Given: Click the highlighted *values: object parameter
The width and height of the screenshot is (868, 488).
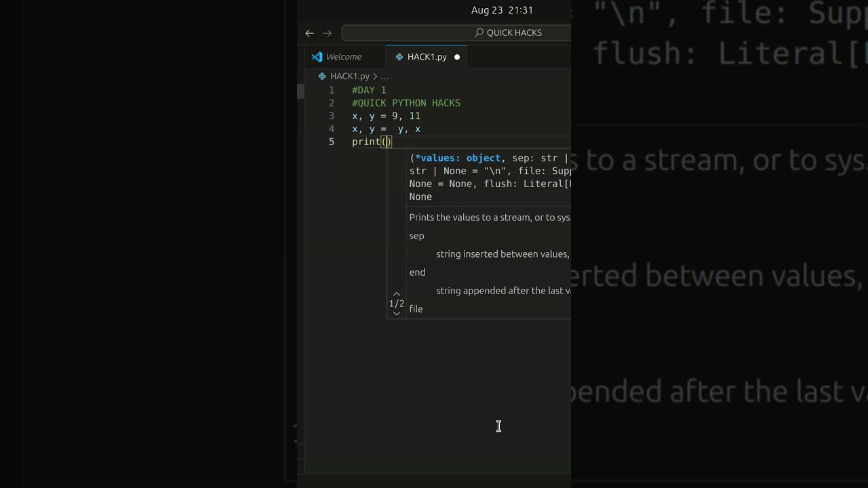Looking at the screenshot, I should click(x=458, y=158).
